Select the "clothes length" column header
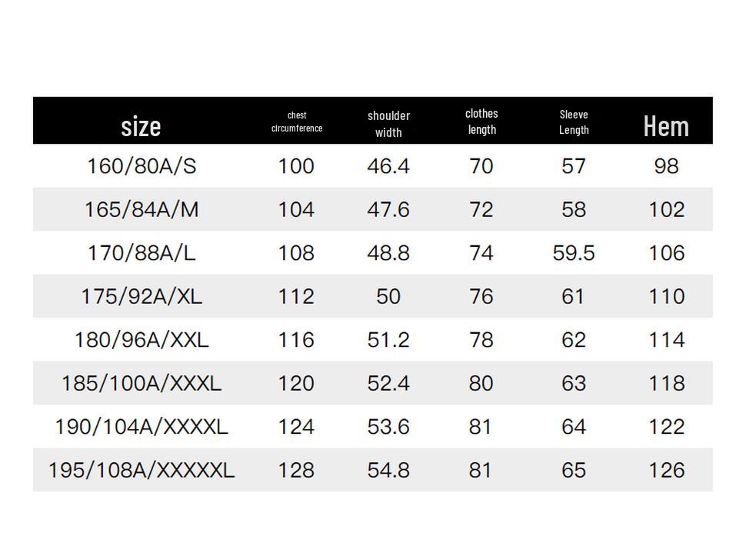Image resolution: width=746 pixels, height=560 pixels. tap(481, 122)
